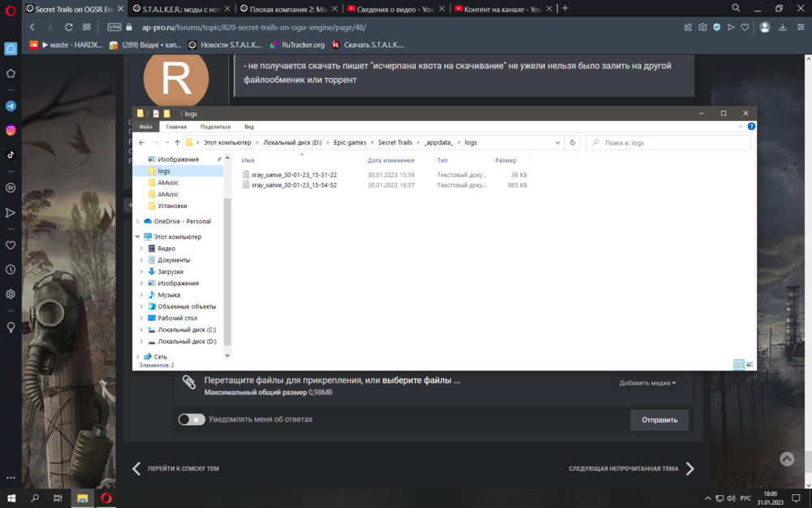Take a snapshot with camera icon
812x508 pixels.
click(x=702, y=27)
